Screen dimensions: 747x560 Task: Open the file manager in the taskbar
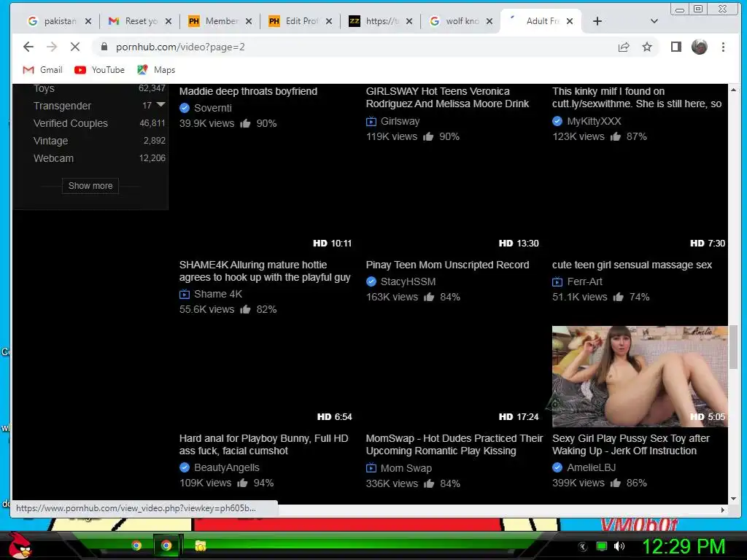201,545
